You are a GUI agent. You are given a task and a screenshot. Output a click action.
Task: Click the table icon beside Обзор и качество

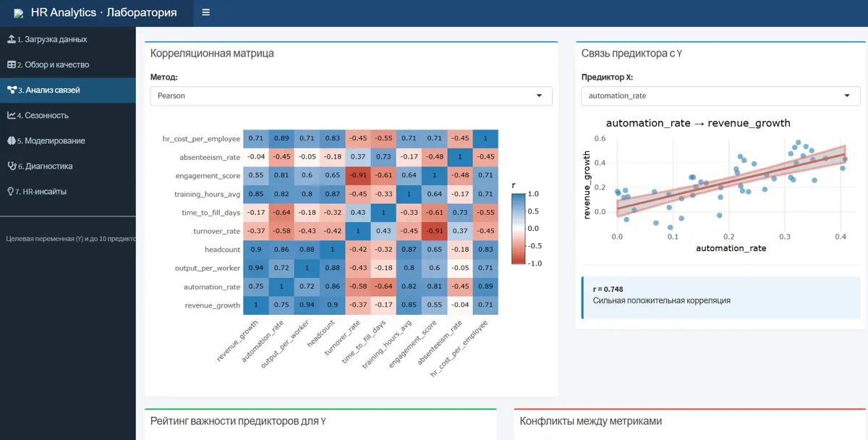[11, 64]
